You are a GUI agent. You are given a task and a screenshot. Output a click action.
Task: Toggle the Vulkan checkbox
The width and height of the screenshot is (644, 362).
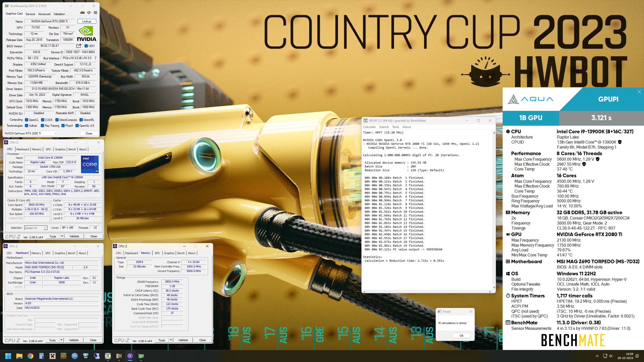pos(26,126)
